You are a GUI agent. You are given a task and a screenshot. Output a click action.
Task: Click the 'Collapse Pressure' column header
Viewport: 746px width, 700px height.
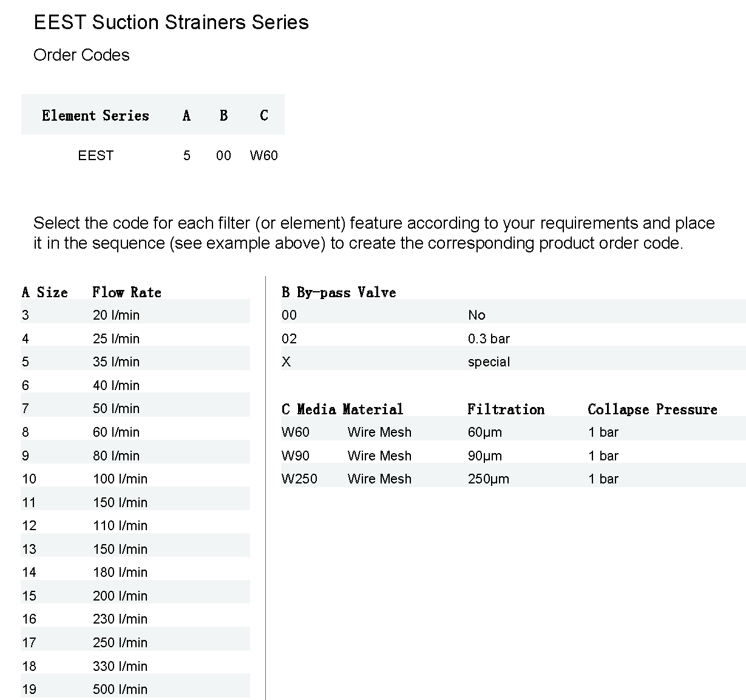(x=653, y=409)
